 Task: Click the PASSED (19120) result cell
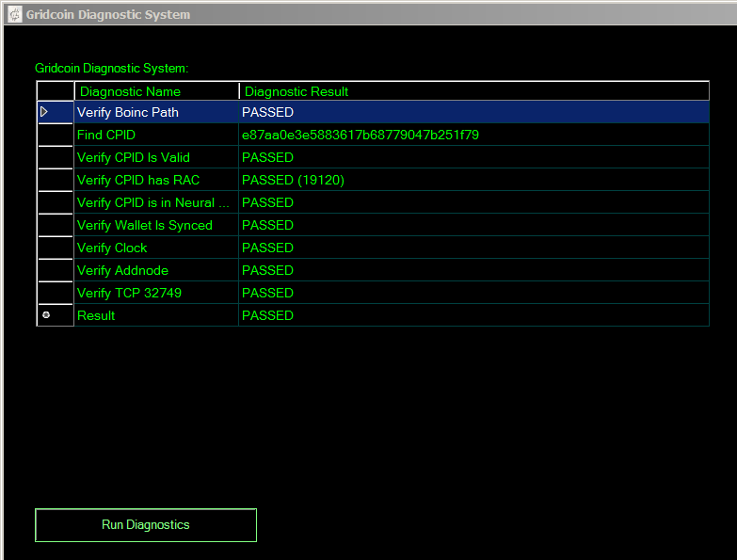coord(473,180)
